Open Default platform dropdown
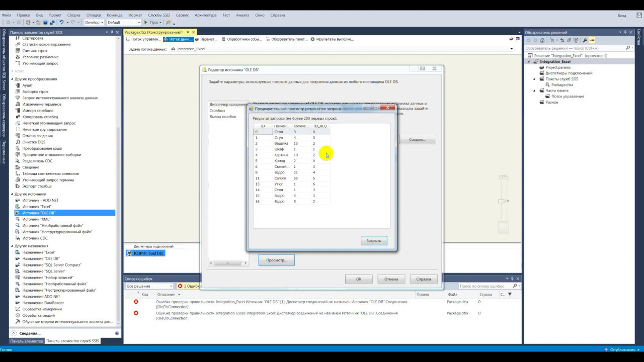 [x=123, y=23]
